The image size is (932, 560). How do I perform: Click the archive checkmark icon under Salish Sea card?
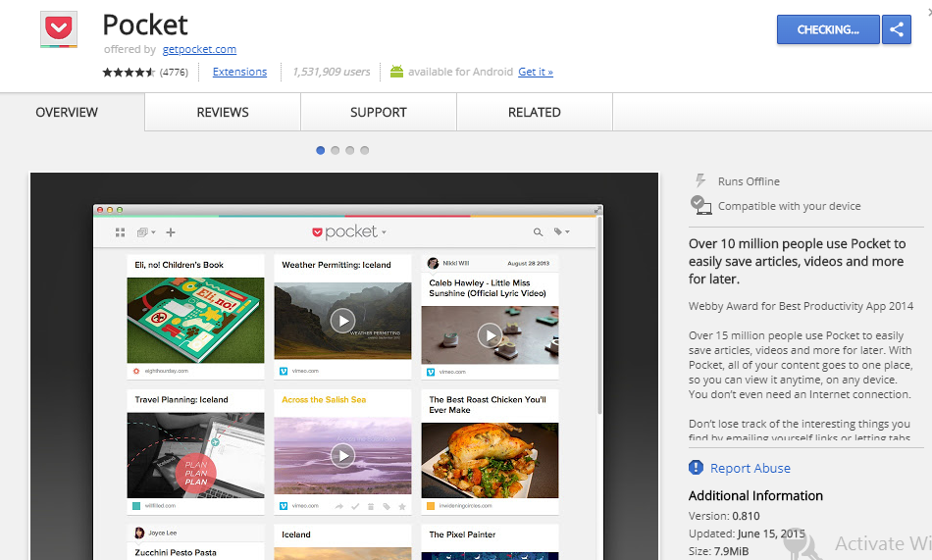pyautogui.click(x=355, y=506)
